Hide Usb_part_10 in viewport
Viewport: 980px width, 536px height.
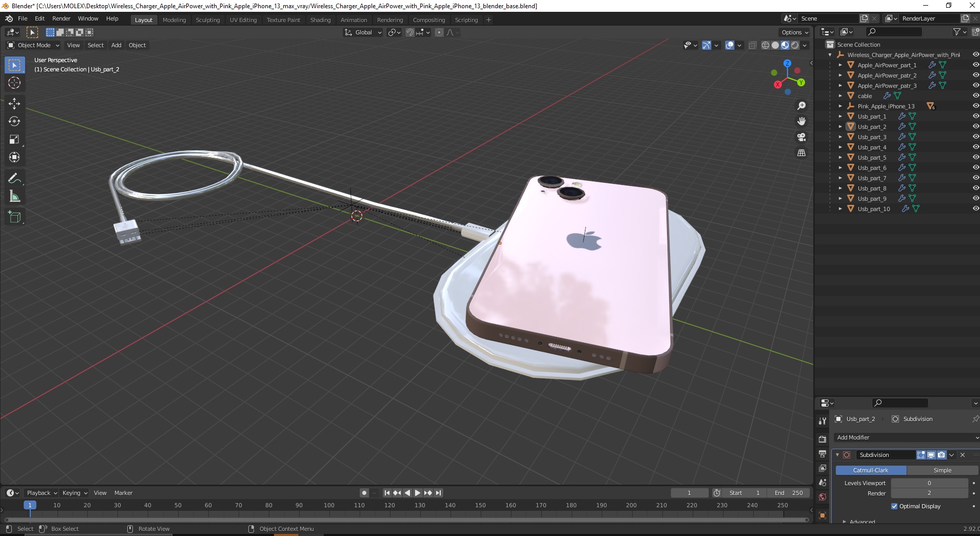(975, 209)
